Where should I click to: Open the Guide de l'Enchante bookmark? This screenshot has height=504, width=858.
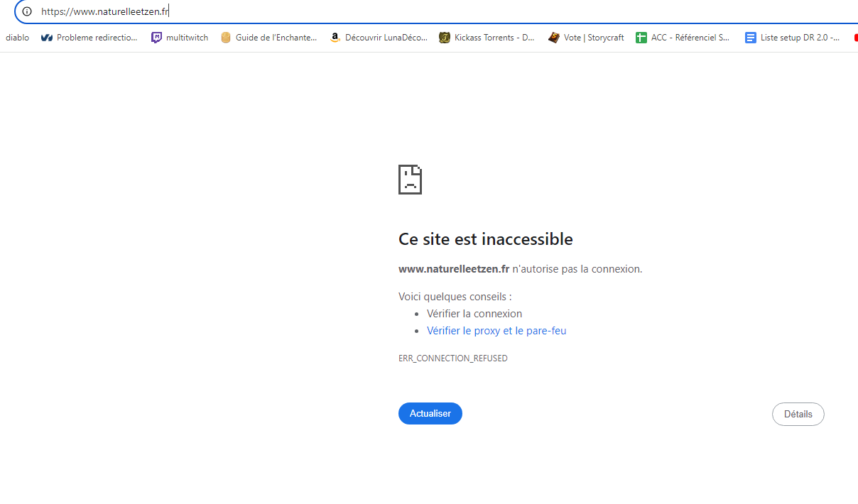pyautogui.click(x=268, y=38)
